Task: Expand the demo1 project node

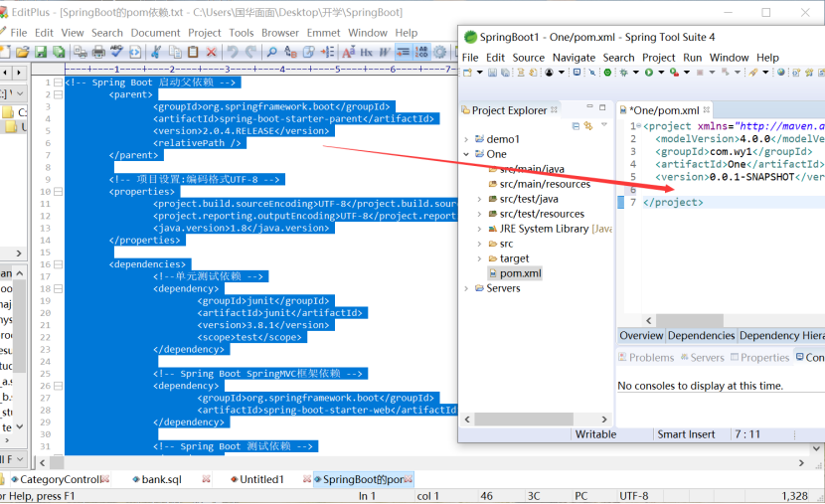Action: (x=466, y=139)
